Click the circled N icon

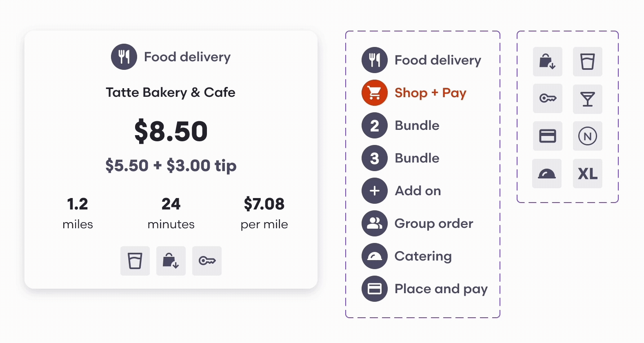pos(587,136)
